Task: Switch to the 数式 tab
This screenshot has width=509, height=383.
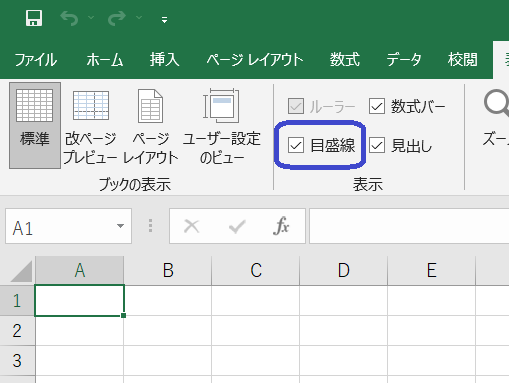Action: 345,60
